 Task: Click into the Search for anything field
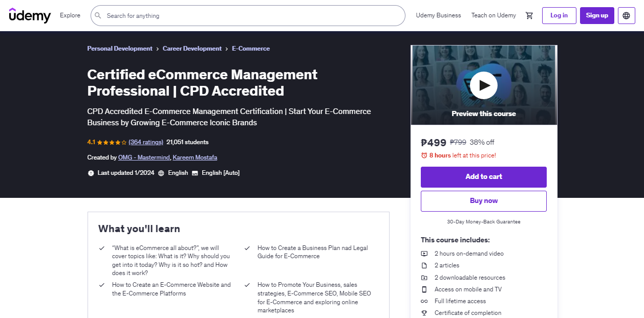[x=248, y=16]
